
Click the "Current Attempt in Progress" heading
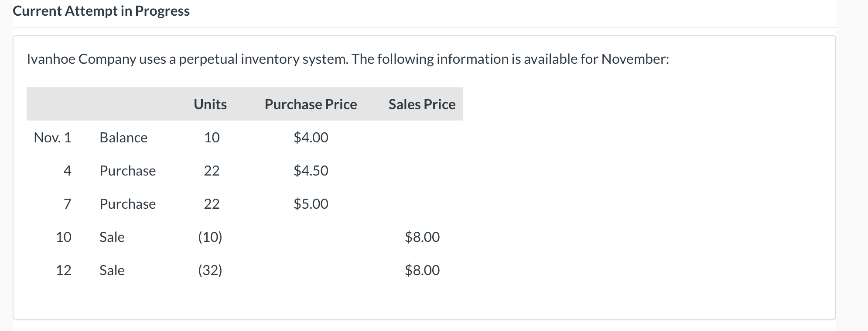(101, 11)
